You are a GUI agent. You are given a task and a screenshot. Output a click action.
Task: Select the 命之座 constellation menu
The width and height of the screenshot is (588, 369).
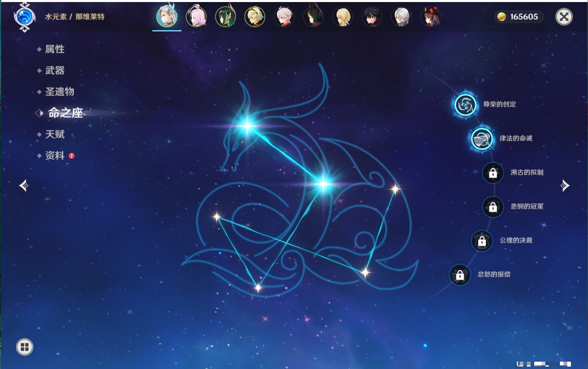tap(65, 113)
